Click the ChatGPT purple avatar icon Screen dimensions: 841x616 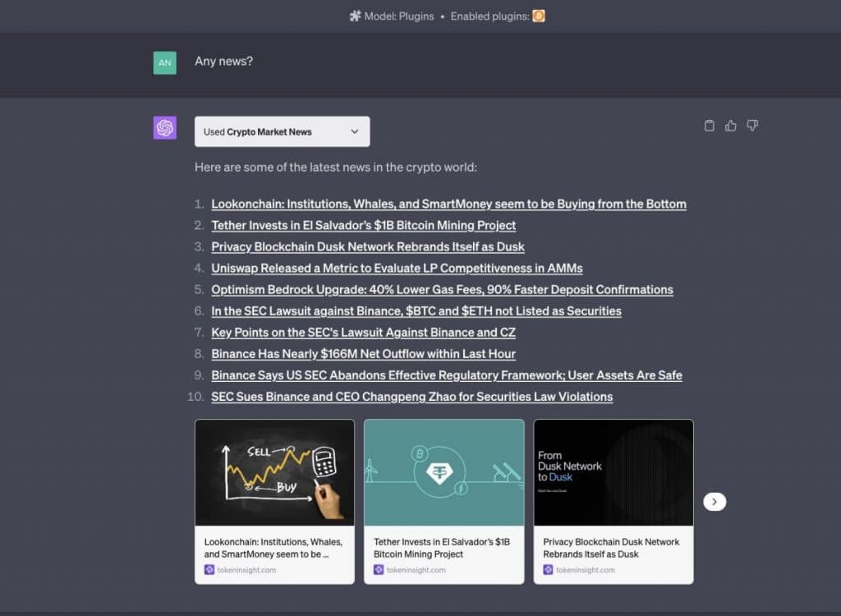click(164, 127)
